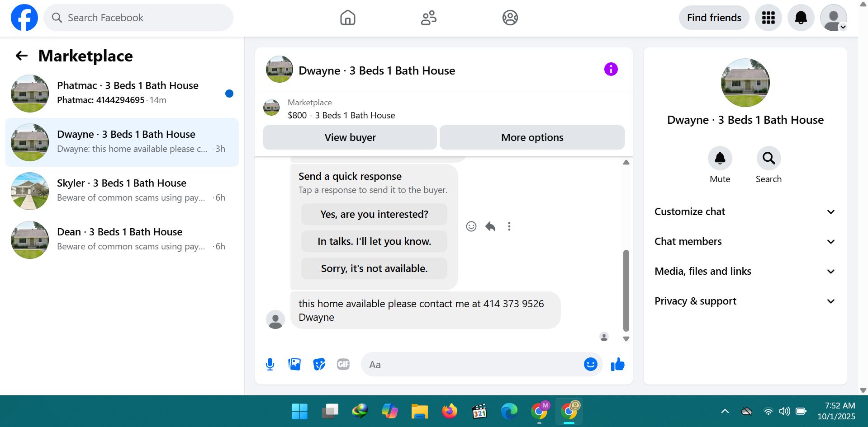The image size is (868, 427).
Task: Click the View buyer button
Action: click(350, 137)
